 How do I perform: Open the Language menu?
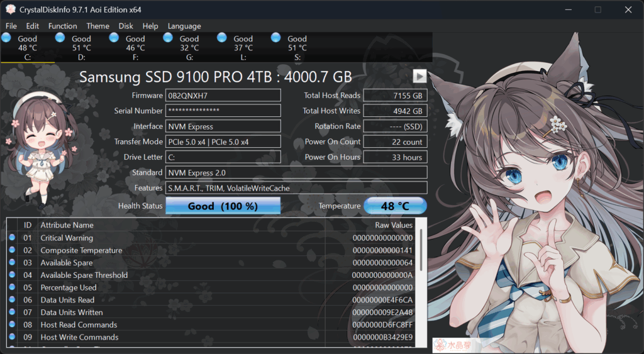[184, 26]
